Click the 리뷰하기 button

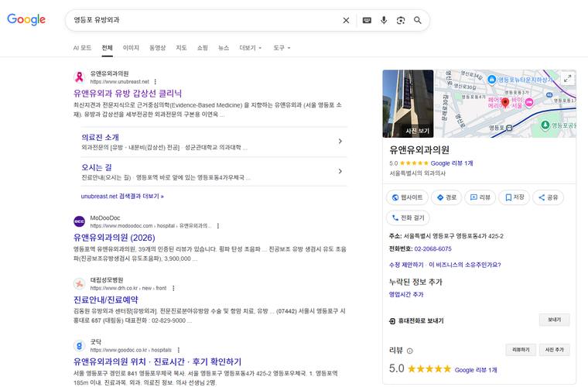(x=521, y=350)
